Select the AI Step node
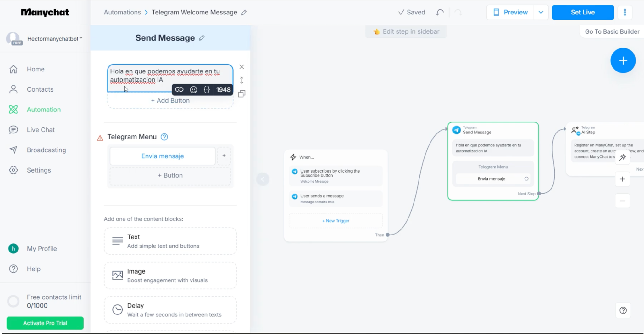Viewport: 644px width, 334px height. (x=605, y=149)
